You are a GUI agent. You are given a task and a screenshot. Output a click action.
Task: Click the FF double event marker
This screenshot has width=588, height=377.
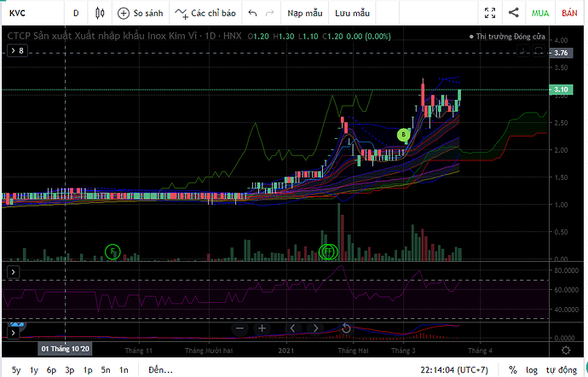tap(328, 252)
